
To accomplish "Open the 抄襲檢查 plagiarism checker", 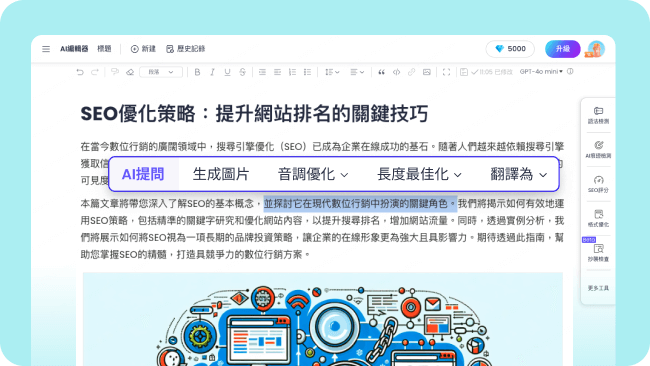I will [598, 253].
